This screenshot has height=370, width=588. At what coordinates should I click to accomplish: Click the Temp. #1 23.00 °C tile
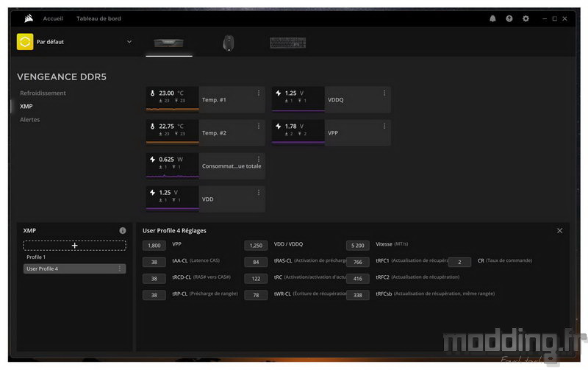pyautogui.click(x=206, y=99)
